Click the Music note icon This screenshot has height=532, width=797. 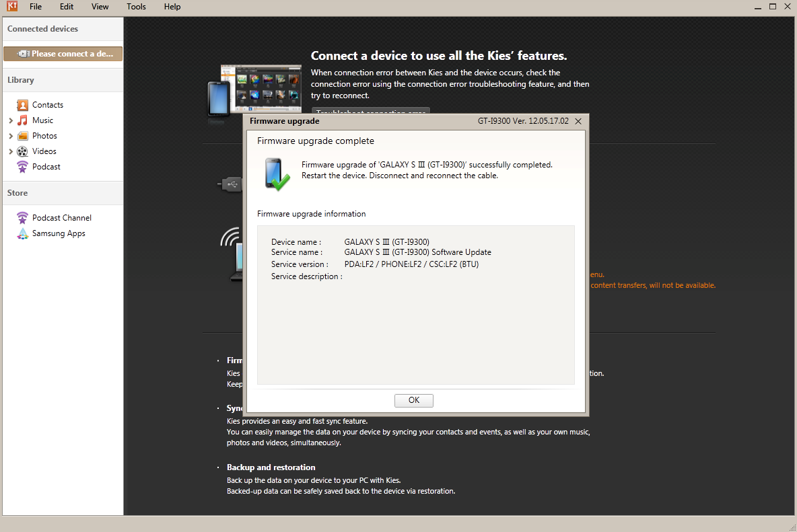coord(23,120)
